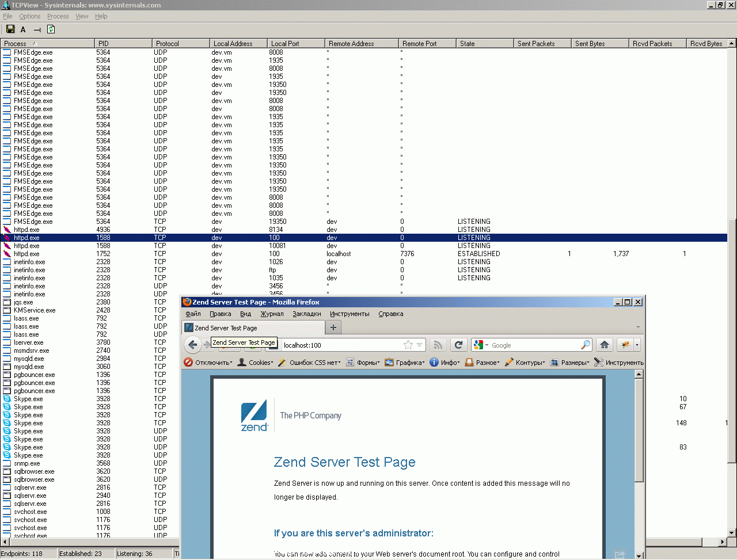The height and width of the screenshot is (560, 737).
Task: Expand the Размеры toolbar menu
Action: tap(570, 363)
